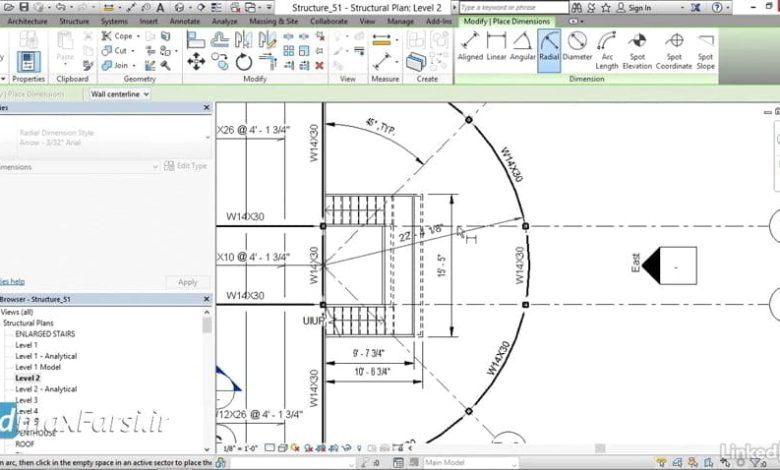Open the view scale 1/8" = 1'-0" selector
780x470 pixels.
241,448
